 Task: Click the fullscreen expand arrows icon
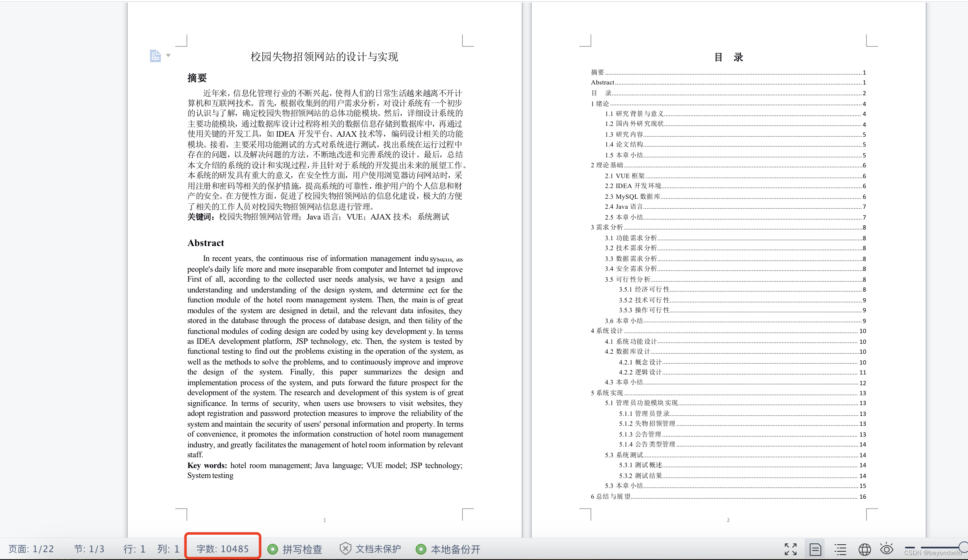(x=790, y=549)
